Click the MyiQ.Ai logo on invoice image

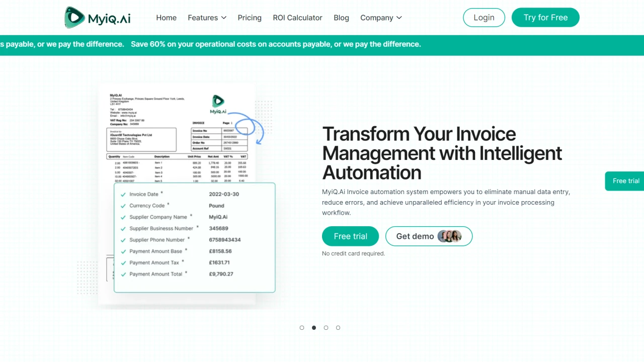pos(218,105)
